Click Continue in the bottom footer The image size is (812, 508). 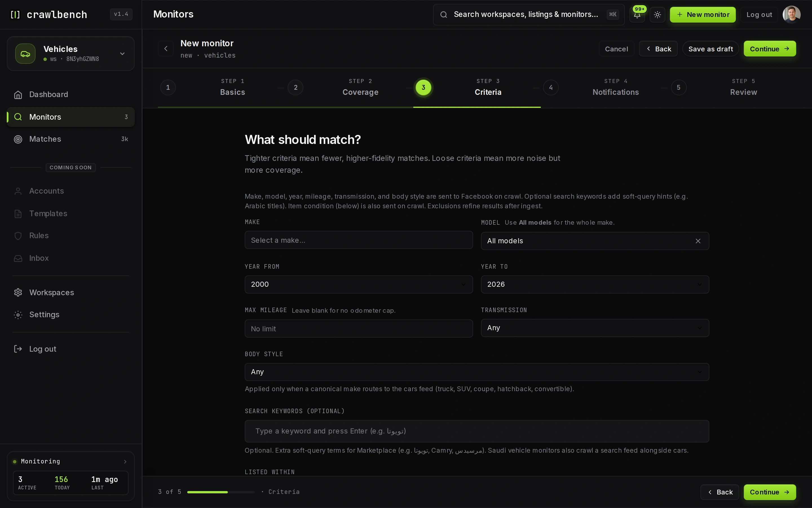[x=770, y=492]
